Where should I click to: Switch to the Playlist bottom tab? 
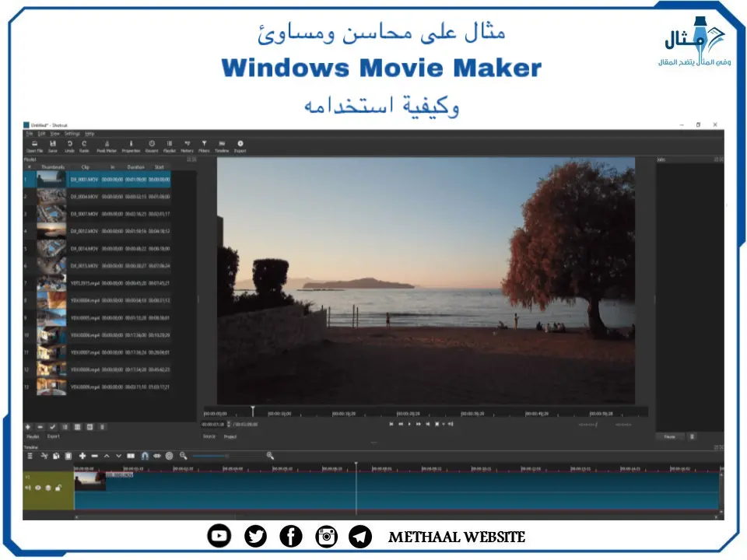point(33,436)
